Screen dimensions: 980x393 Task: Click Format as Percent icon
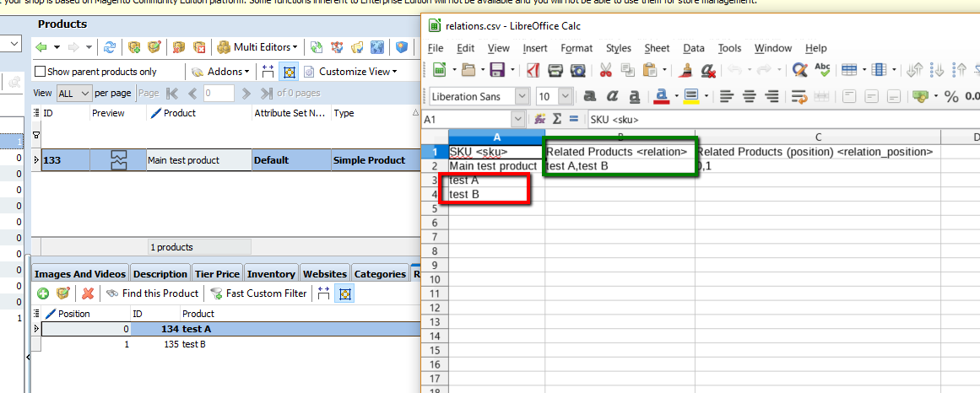click(951, 96)
